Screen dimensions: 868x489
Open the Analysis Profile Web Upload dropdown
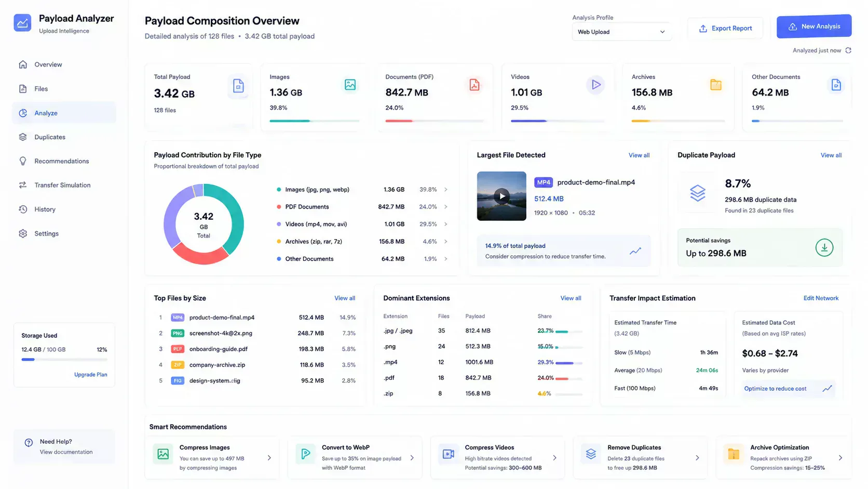pos(621,32)
